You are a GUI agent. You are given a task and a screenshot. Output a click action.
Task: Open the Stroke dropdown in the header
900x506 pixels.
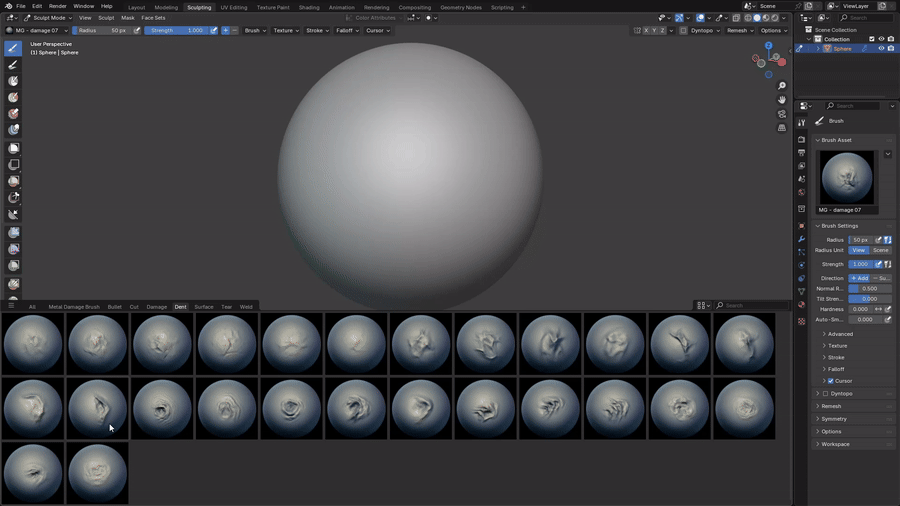coord(317,30)
